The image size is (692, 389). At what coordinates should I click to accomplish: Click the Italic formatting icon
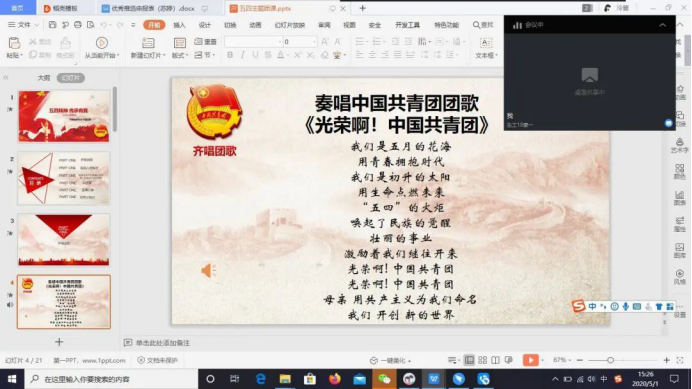[x=242, y=55]
